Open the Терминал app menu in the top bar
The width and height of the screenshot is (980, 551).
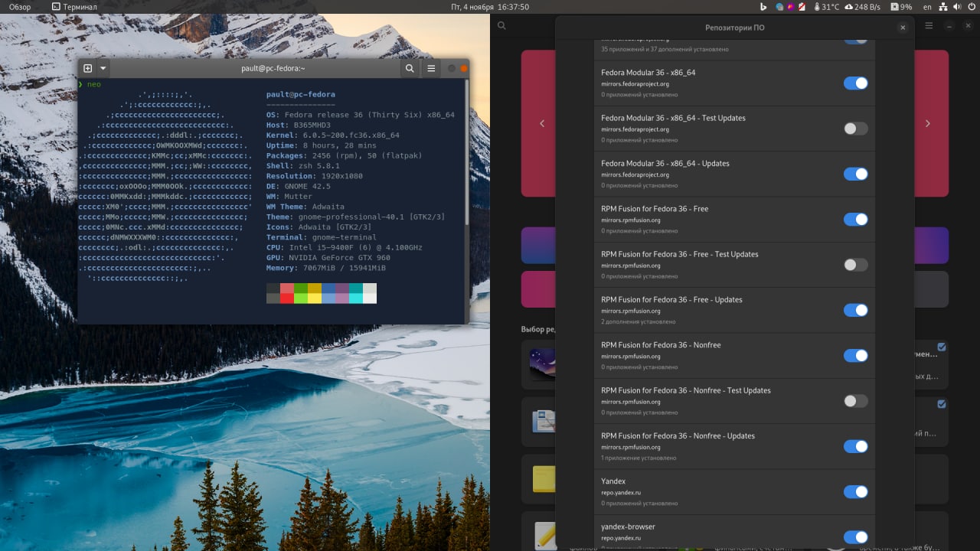[x=74, y=7]
